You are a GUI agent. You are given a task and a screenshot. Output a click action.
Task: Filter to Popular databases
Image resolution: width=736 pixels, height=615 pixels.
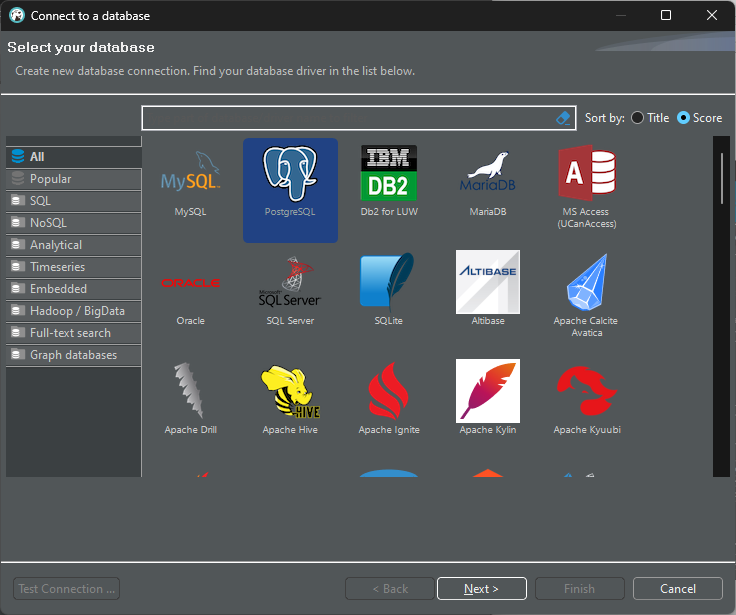[x=74, y=179]
